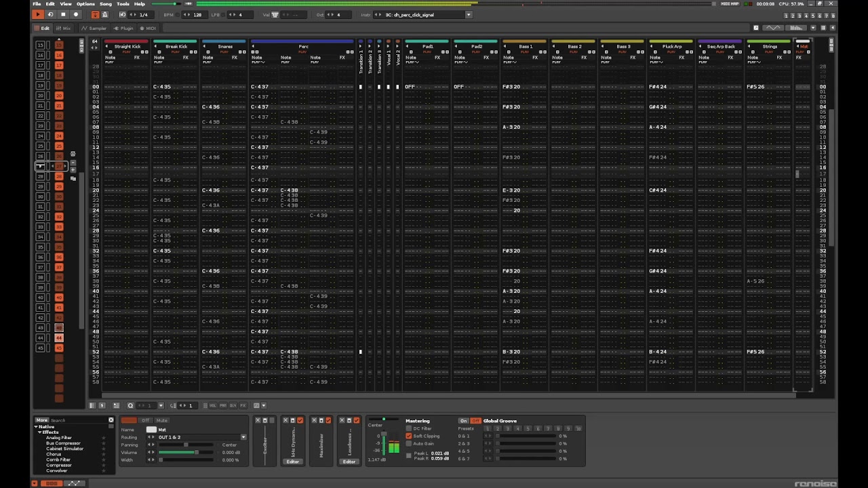This screenshot has width=868, height=488.
Task: Show the scopes waveform view
Action: [773, 28]
